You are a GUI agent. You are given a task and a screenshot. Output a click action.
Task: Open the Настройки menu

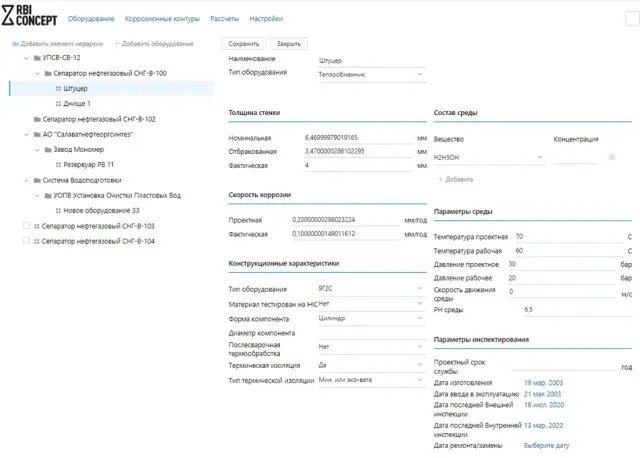click(x=266, y=19)
